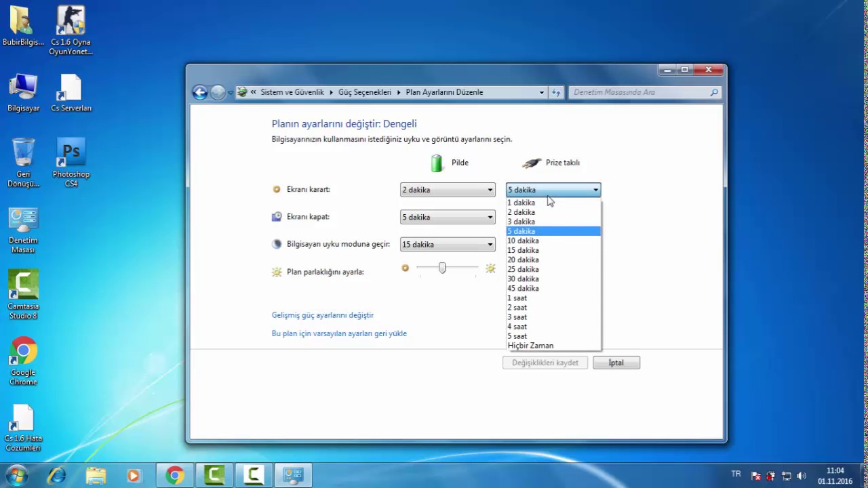Click the plan brightness slider handle
The image size is (868, 488).
coord(442,268)
